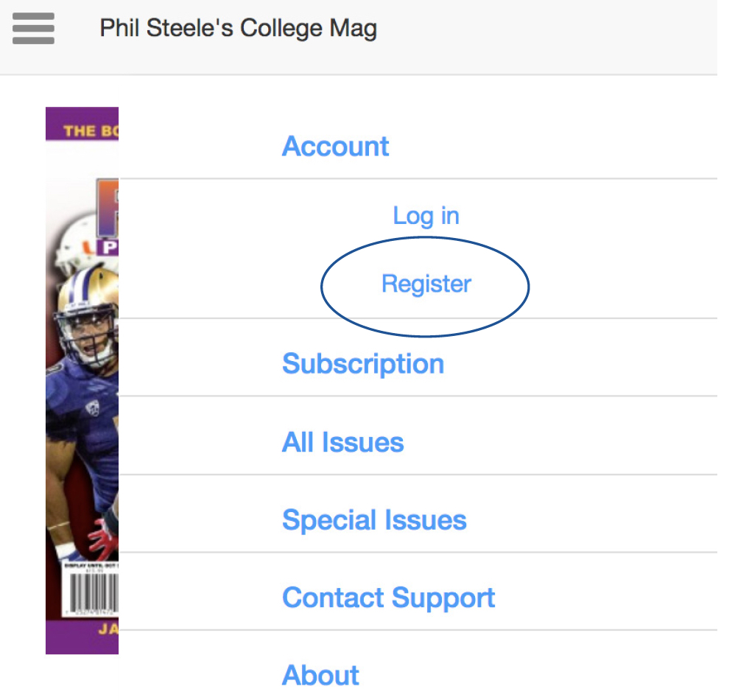Select Contact Support in the menu

click(388, 598)
